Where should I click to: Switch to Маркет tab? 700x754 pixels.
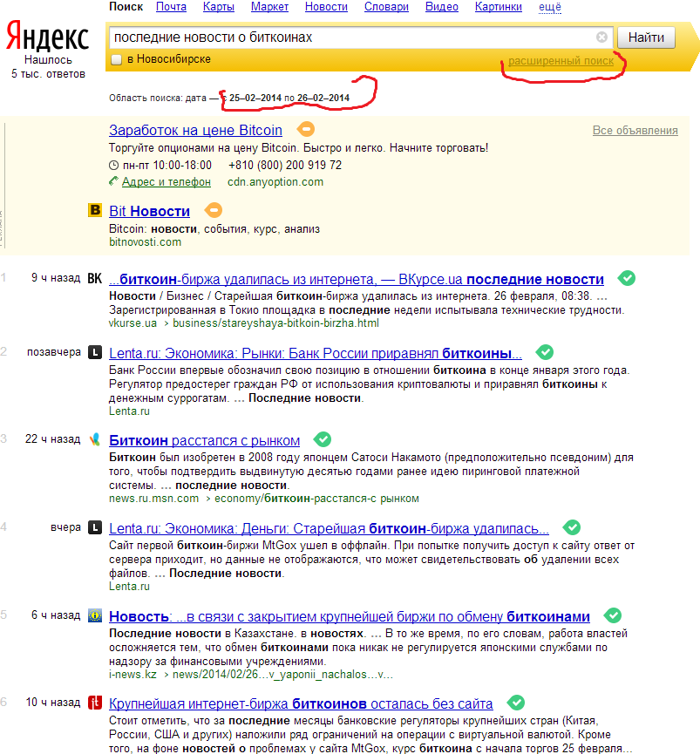[x=269, y=7]
